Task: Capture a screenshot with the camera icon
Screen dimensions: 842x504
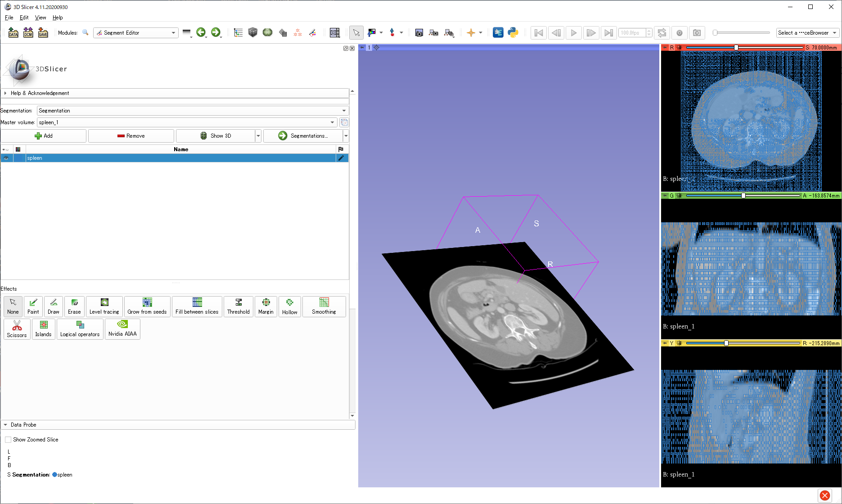Action: coord(419,32)
